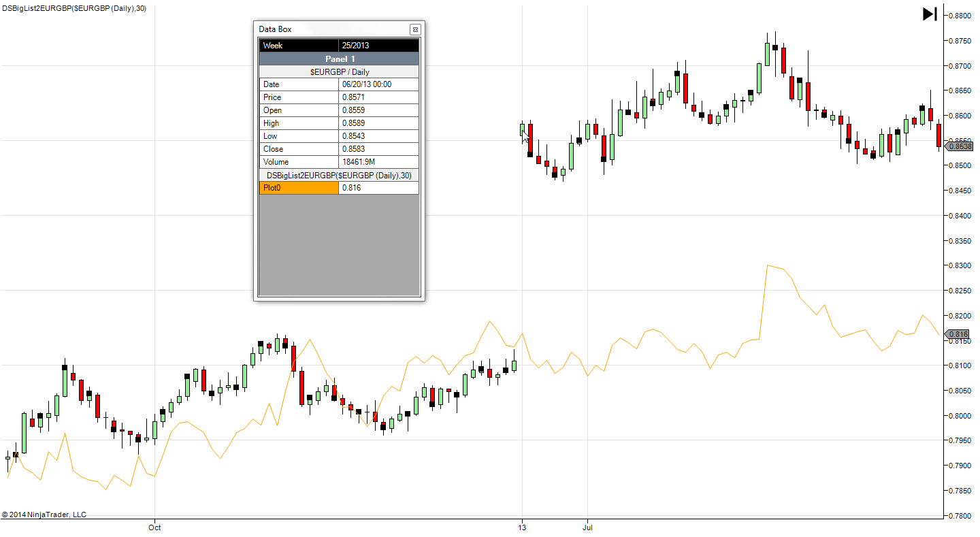Screen dimensions: 980x537
Task: Click the '0.8000' price axis label
Action: tap(959, 416)
